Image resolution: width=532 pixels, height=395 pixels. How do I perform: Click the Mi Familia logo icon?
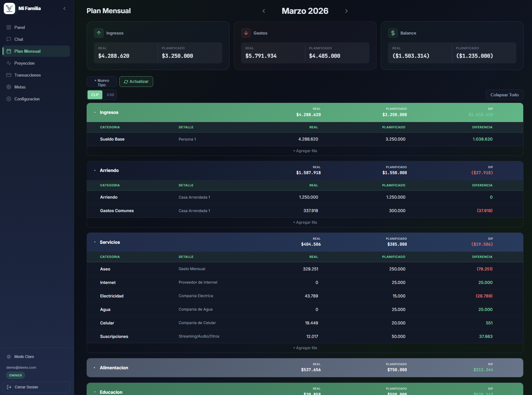coord(9,8)
